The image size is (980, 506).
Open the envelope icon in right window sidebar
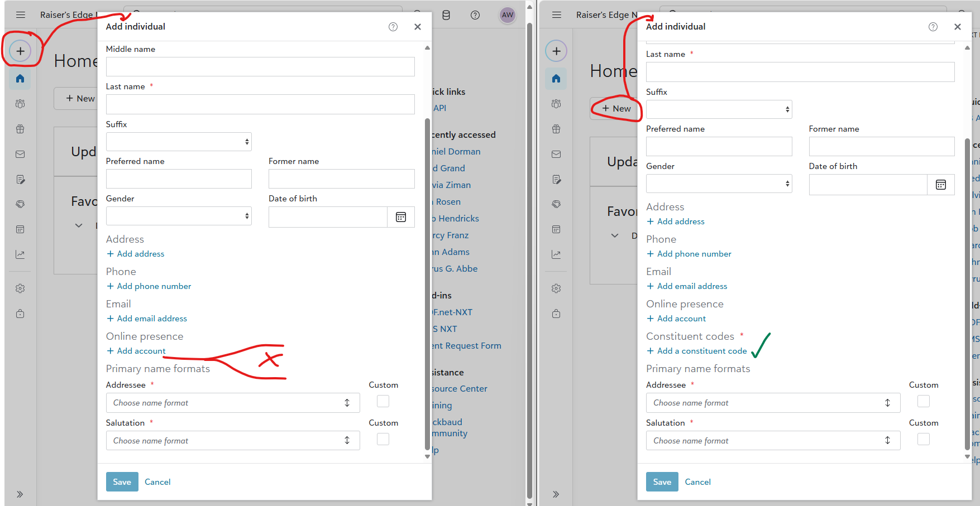coord(556,154)
